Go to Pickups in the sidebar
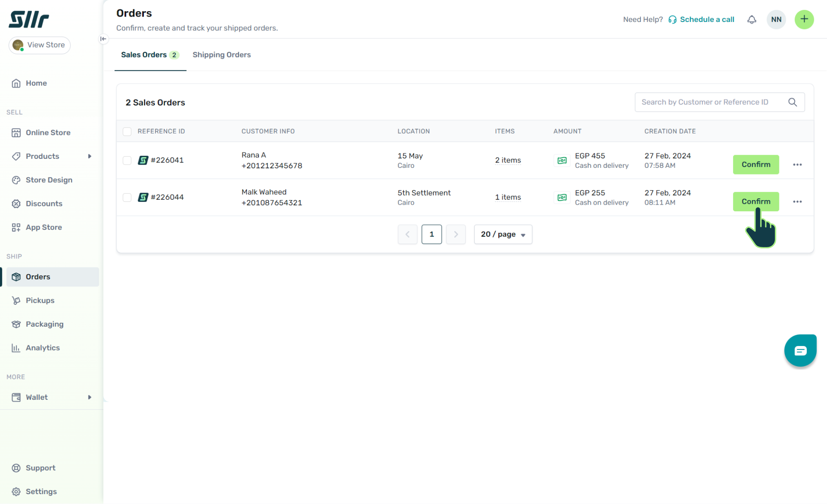The height and width of the screenshot is (504, 827). point(40,301)
